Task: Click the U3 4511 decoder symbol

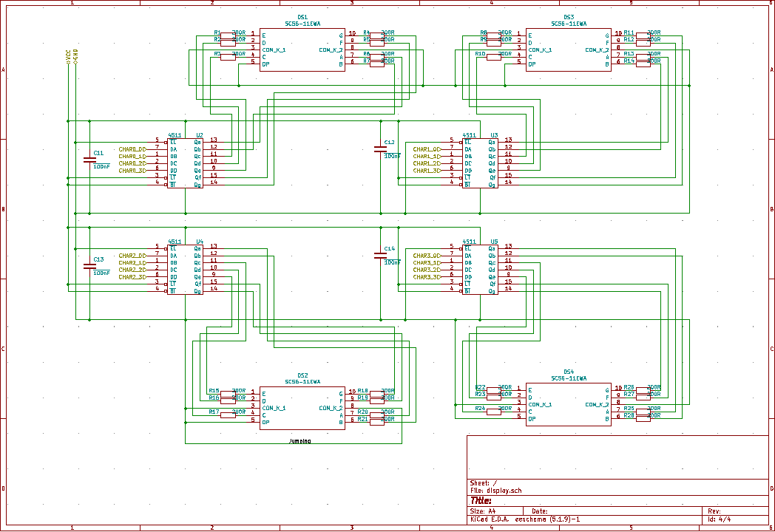Action: point(482,163)
